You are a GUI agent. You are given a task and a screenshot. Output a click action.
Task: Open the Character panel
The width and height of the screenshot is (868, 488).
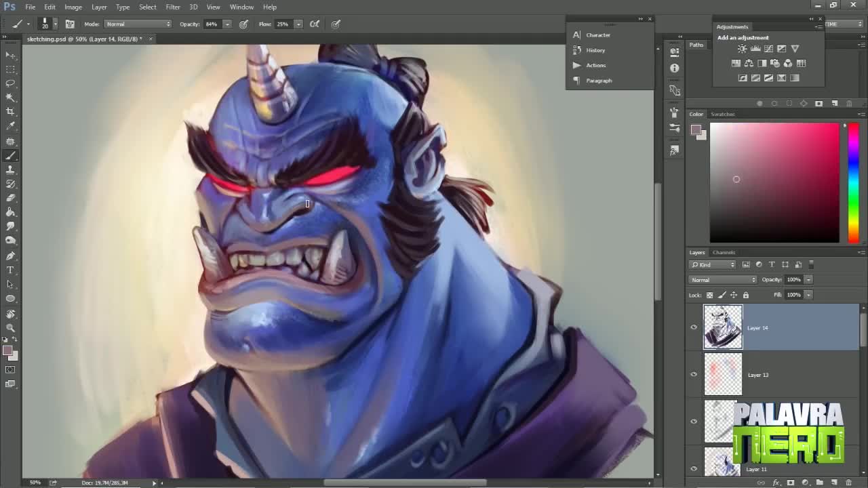(x=598, y=35)
